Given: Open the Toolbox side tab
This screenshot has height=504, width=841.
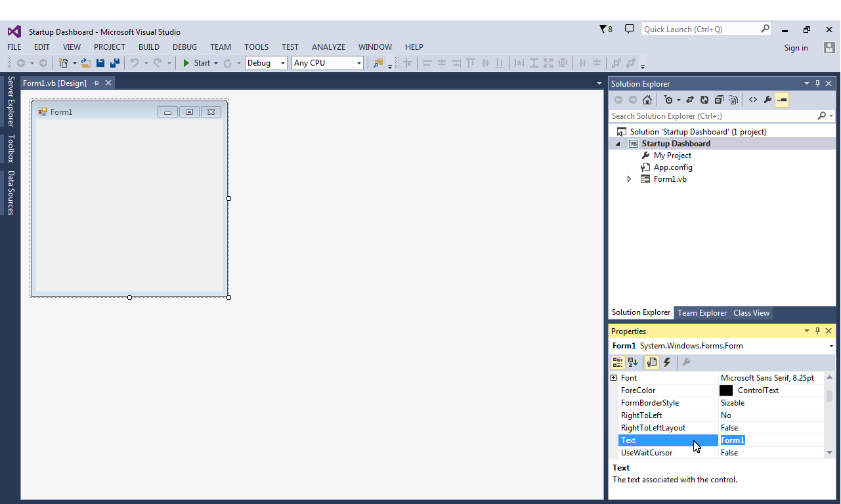Looking at the screenshot, I should click(11, 148).
